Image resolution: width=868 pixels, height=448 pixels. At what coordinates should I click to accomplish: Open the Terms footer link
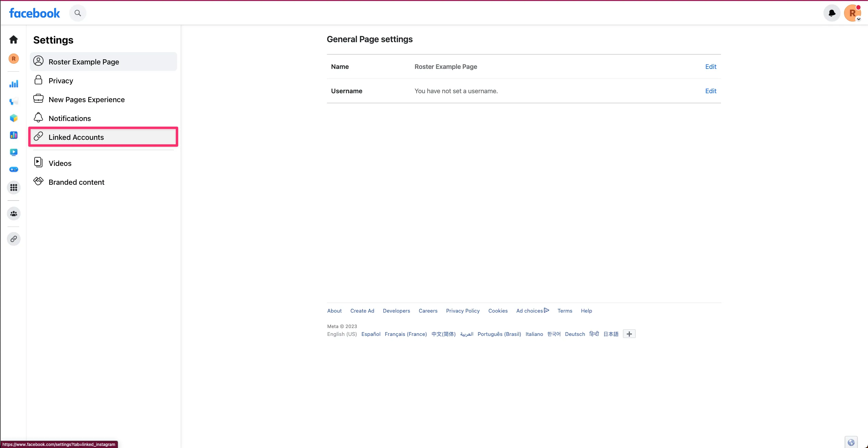(x=564, y=311)
